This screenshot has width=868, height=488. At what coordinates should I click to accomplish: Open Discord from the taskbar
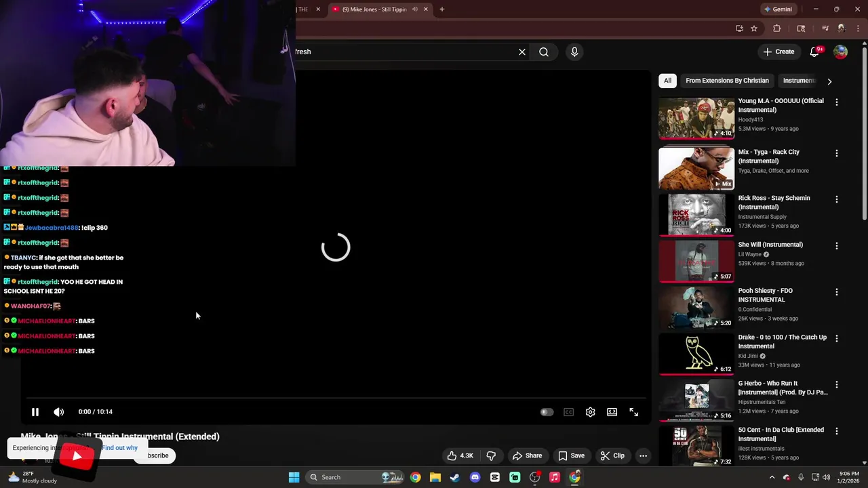tap(475, 477)
